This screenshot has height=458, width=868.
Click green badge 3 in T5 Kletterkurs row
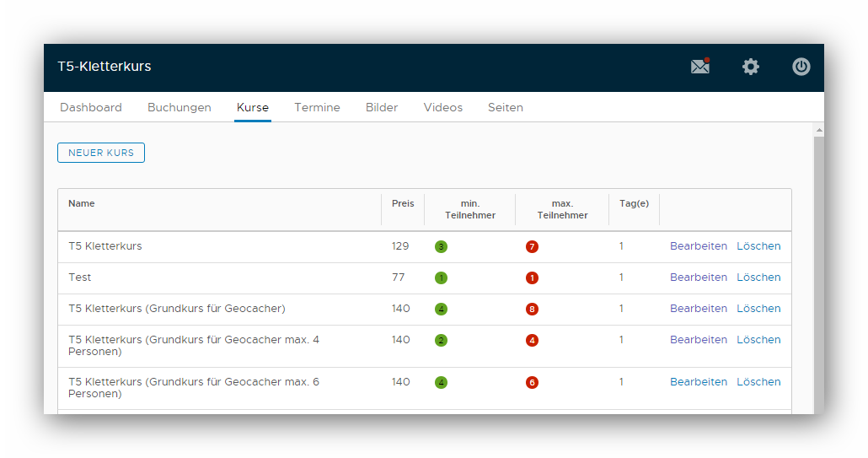click(x=442, y=246)
